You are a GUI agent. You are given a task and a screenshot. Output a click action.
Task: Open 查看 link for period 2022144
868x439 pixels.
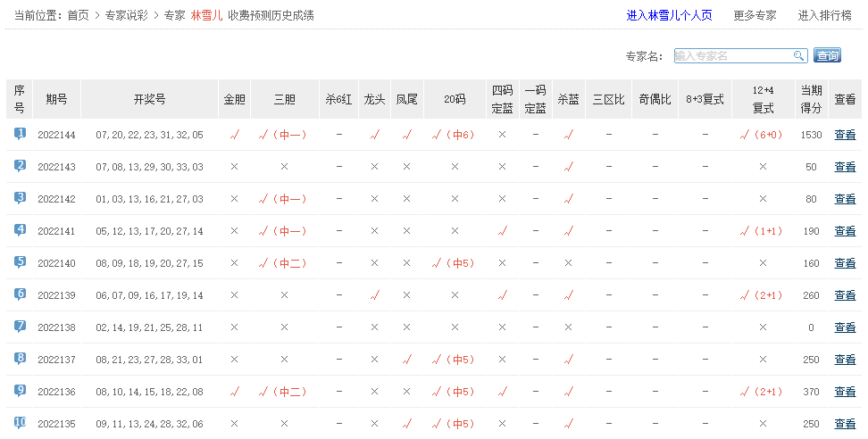(844, 135)
